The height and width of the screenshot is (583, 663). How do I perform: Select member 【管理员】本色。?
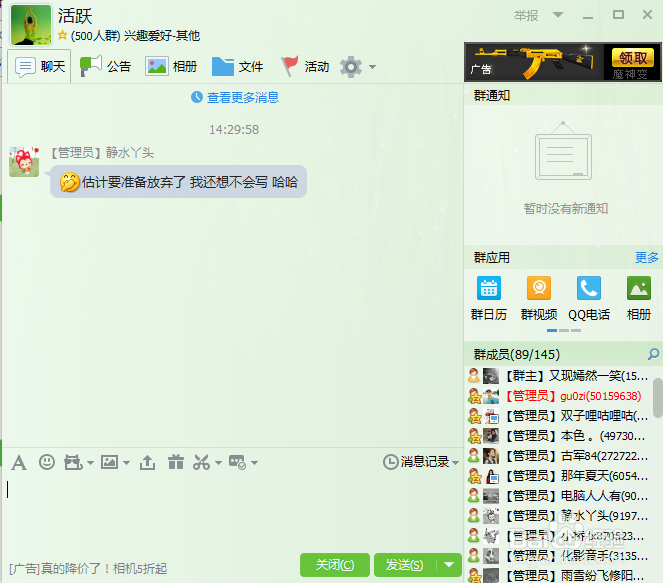click(559, 435)
